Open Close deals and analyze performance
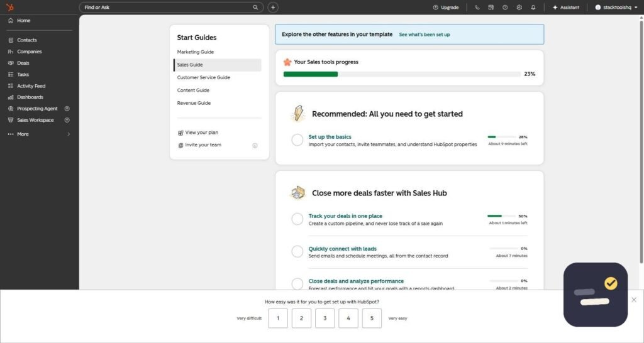 click(x=356, y=281)
